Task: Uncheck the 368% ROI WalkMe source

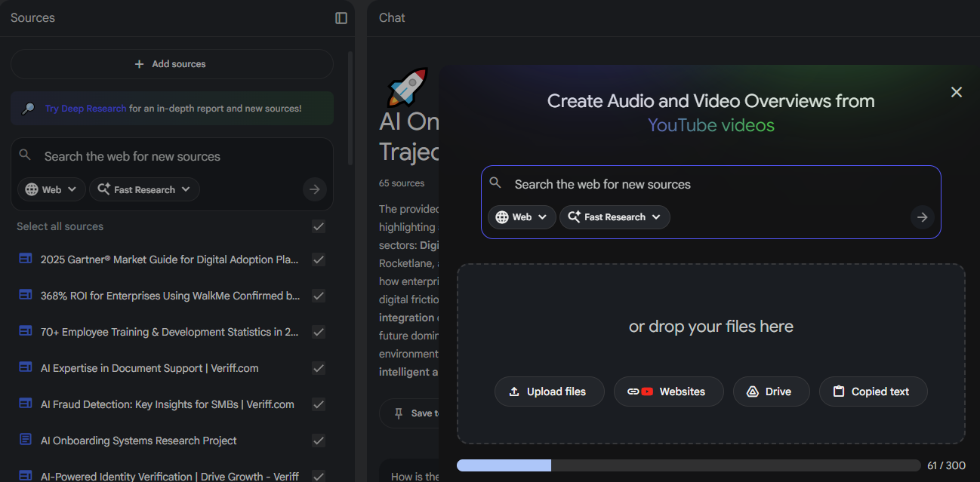Action: click(x=319, y=296)
